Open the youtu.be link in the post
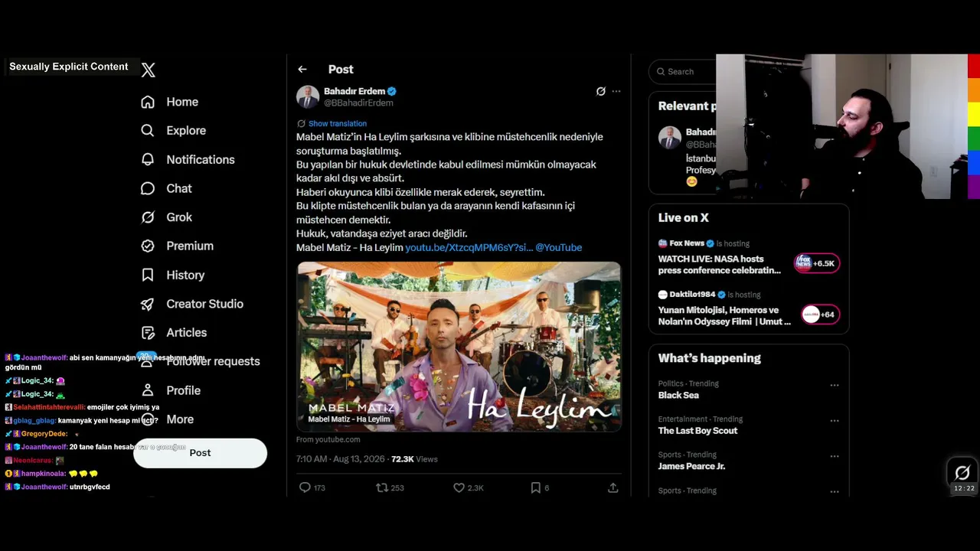 click(469, 247)
